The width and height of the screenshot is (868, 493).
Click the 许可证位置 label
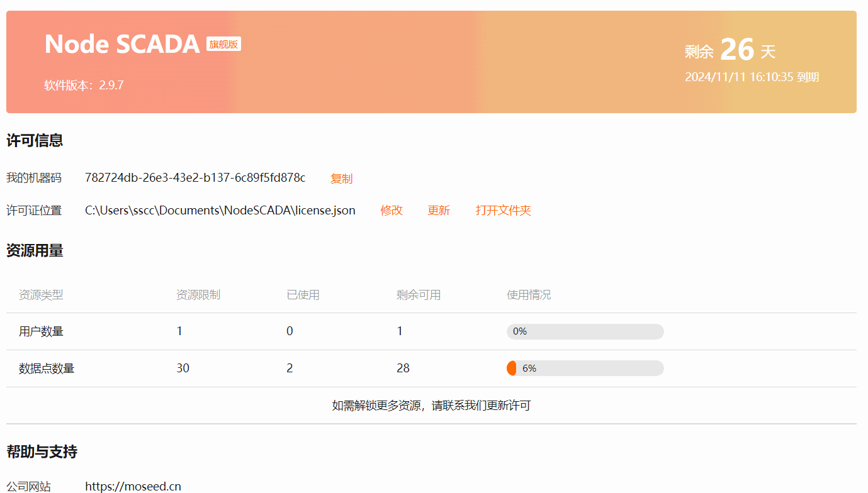click(34, 211)
